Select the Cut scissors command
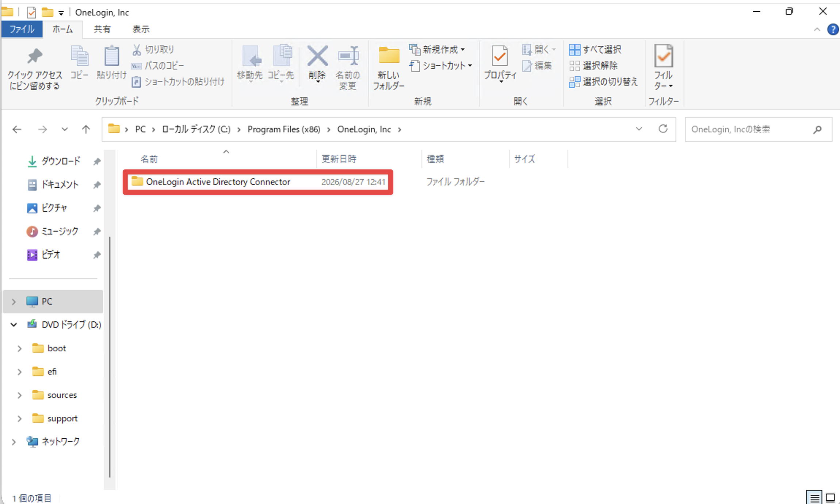This screenshot has height=504, width=840. 153,49
